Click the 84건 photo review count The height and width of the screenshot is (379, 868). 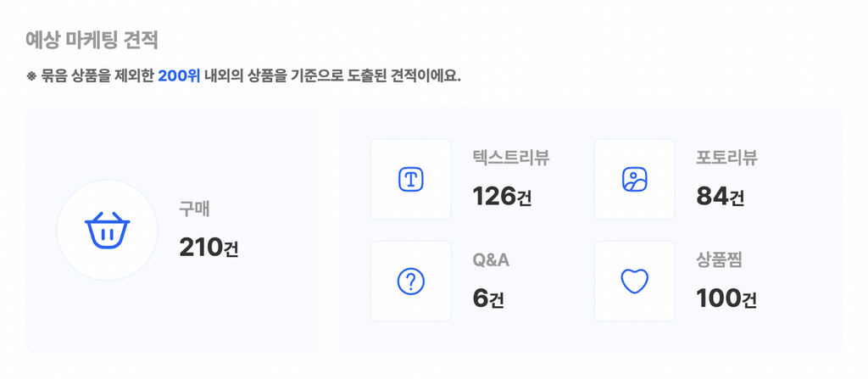click(x=721, y=197)
